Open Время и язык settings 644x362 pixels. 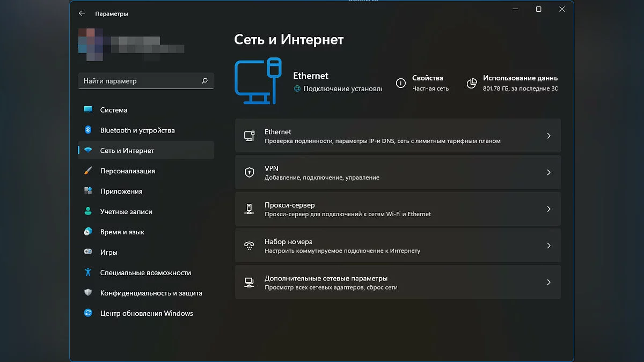coord(146,232)
